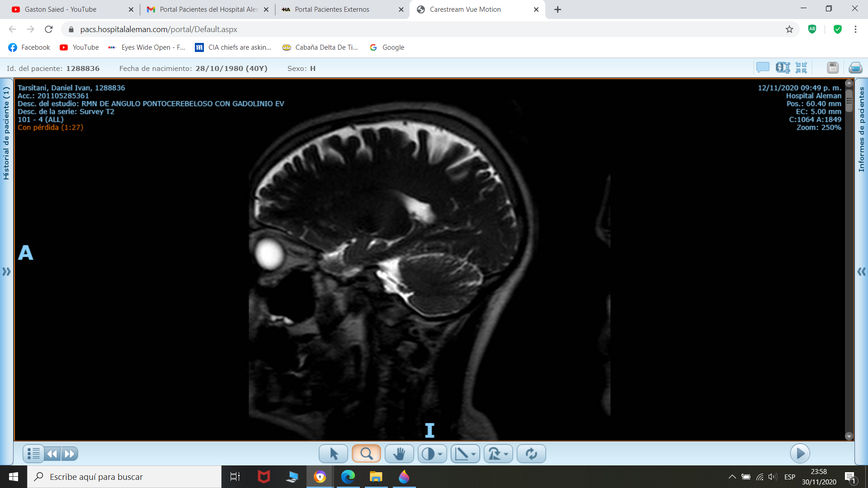The width and height of the screenshot is (868, 488).
Task: Show hidden system tray icons
Action: tap(732, 477)
